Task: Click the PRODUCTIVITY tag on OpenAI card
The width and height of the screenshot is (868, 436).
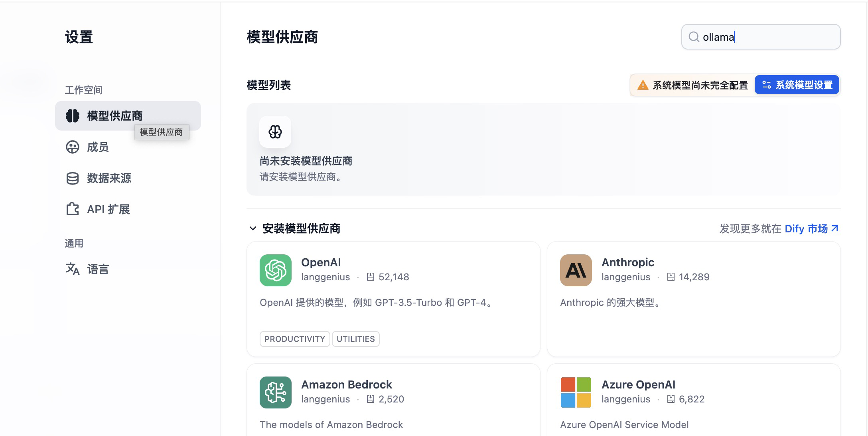Action: point(294,339)
